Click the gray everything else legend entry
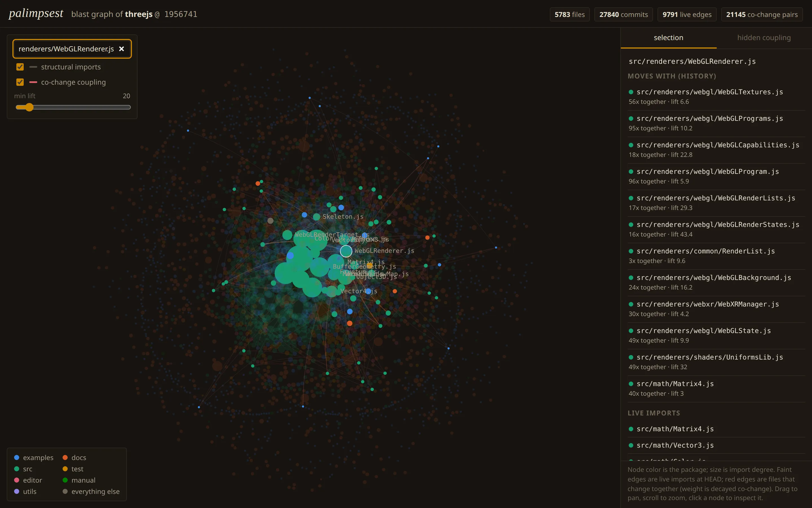The image size is (812, 508). point(91,491)
